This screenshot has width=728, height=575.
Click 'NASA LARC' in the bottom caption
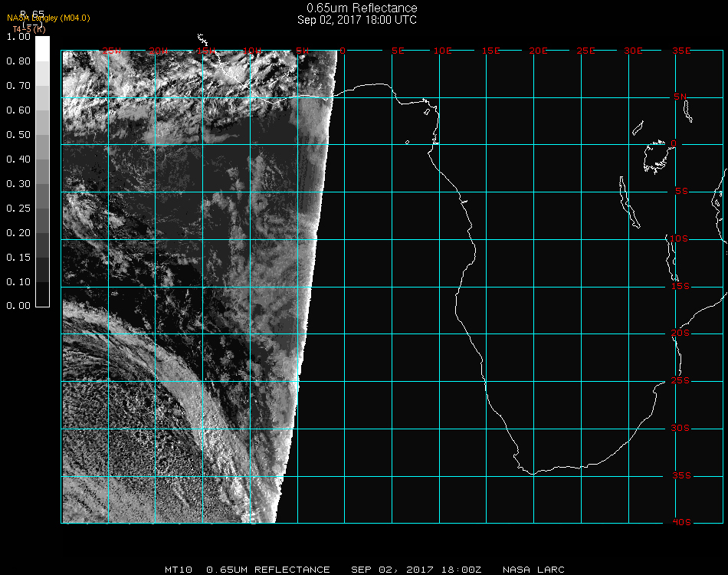click(x=533, y=570)
